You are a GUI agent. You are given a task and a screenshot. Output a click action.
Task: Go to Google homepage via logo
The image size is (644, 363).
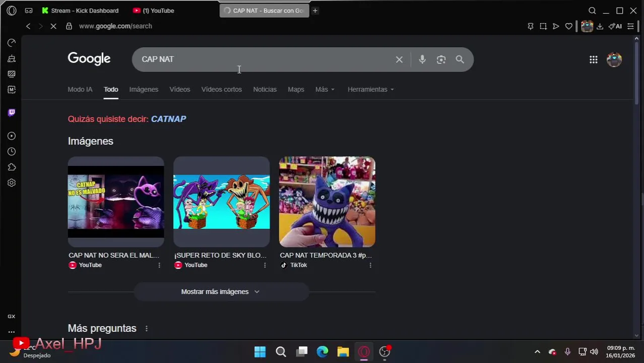pyautogui.click(x=89, y=59)
